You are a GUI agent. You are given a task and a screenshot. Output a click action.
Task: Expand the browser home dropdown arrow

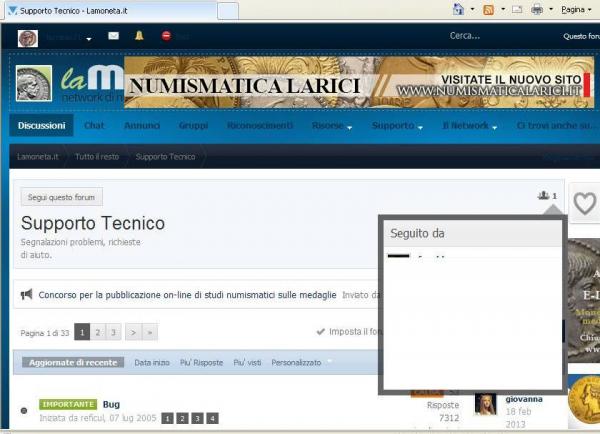click(472, 9)
